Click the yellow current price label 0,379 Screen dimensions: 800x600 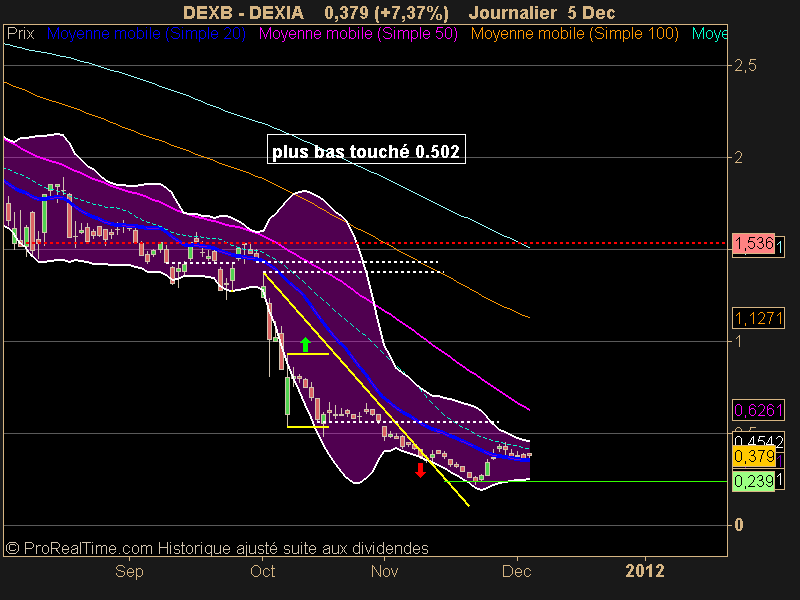tap(754, 456)
